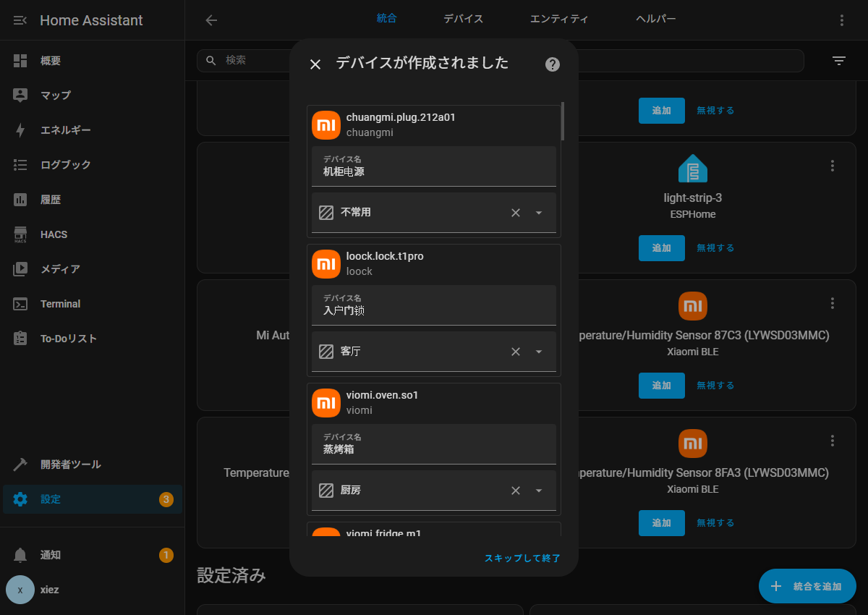This screenshot has height=615, width=868.
Task: Edit the 机柜电源 device name field
Action: pyautogui.click(x=434, y=166)
